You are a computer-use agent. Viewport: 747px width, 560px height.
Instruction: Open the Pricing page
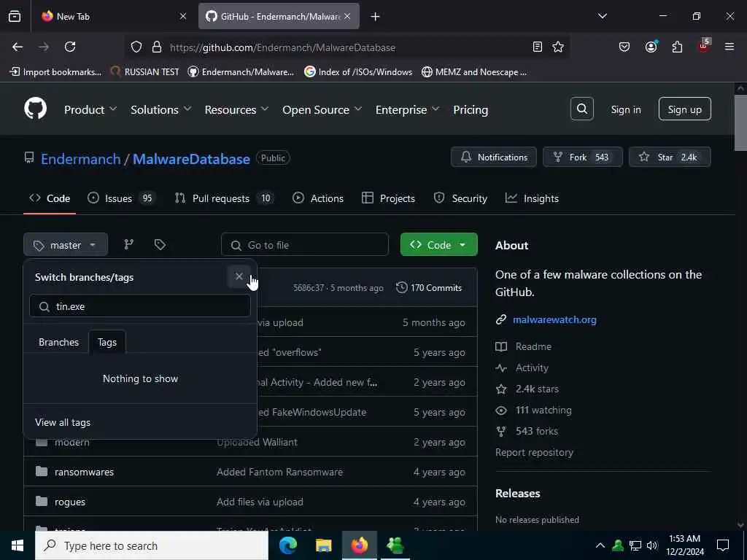point(471,109)
